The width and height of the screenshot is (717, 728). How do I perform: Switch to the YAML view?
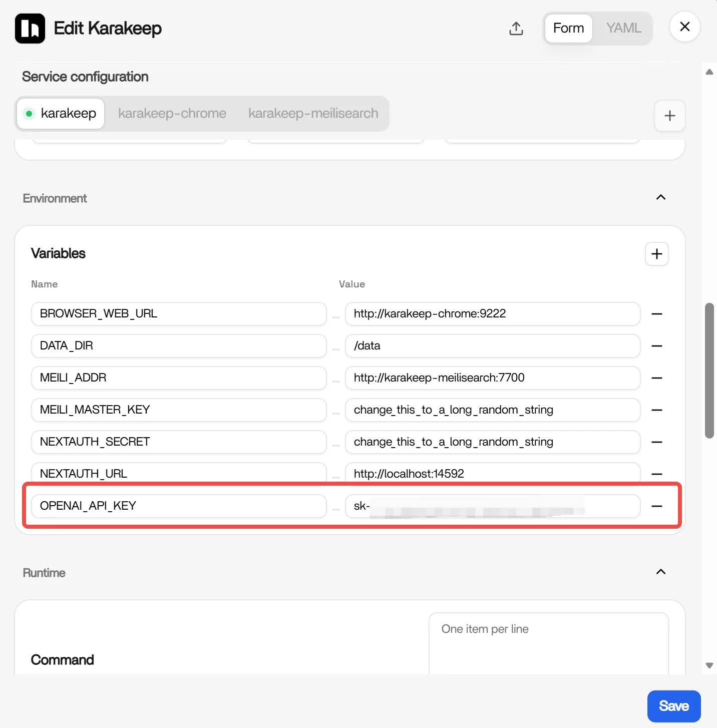coord(623,28)
